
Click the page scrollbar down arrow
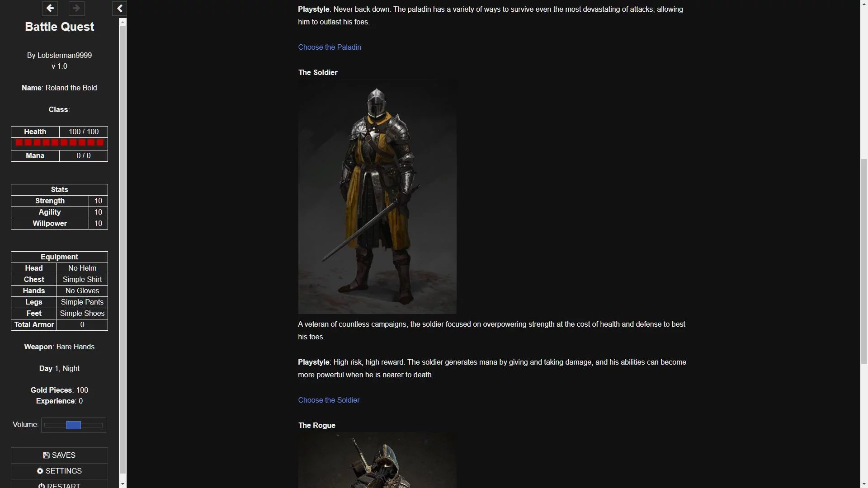(x=864, y=484)
